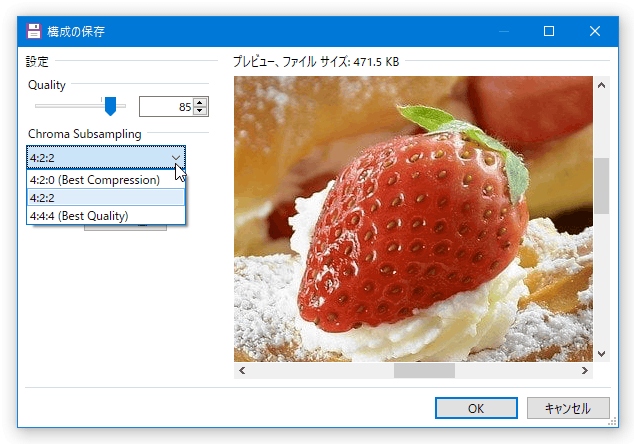Click preview horizontal scrollbar right arrow
634x444 pixels.
pos(585,370)
